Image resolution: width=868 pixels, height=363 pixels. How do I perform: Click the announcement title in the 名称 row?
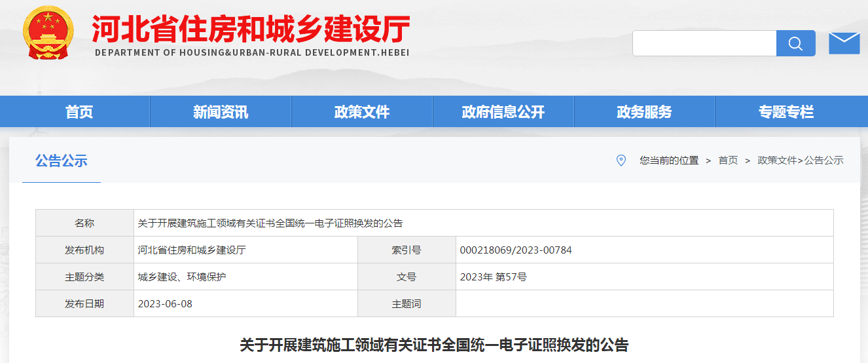270,223
